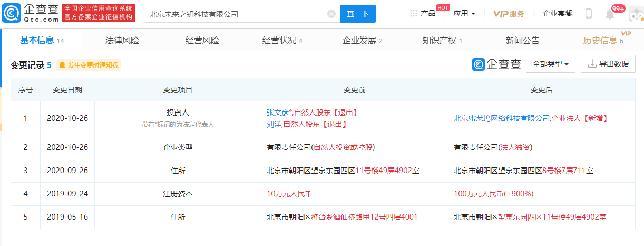Click 100万元人民币(+900%) after-change value
Image resolution: width=644 pixels, height=246 pixels.
pos(494,194)
